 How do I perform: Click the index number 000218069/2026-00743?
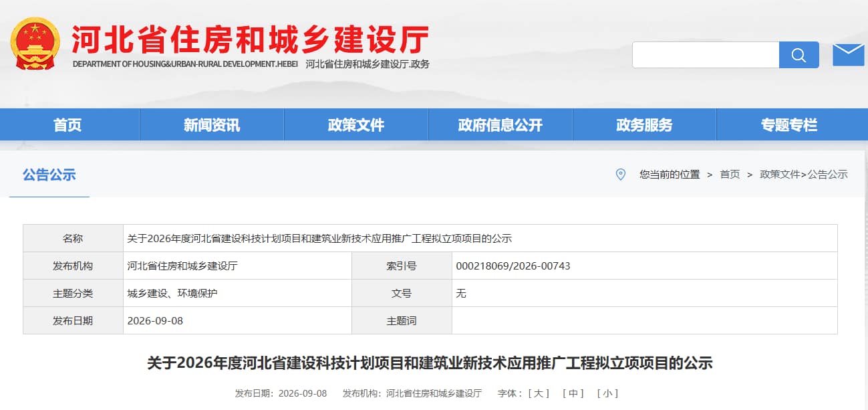click(513, 266)
